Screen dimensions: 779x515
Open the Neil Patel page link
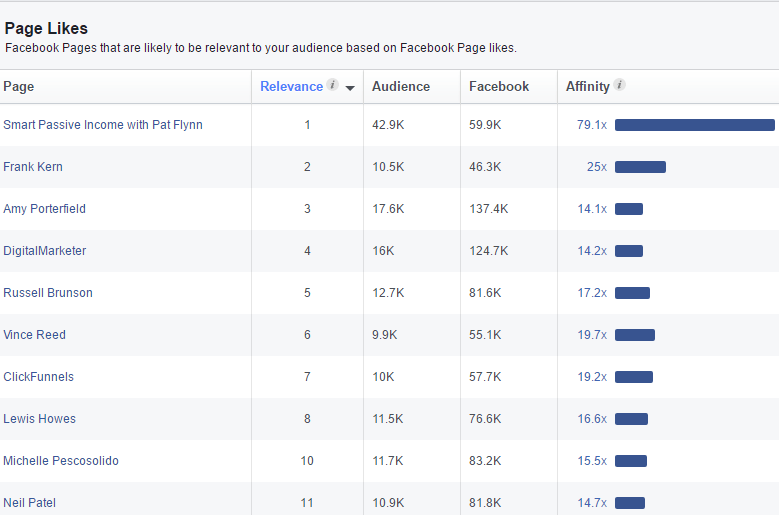[x=29, y=503]
